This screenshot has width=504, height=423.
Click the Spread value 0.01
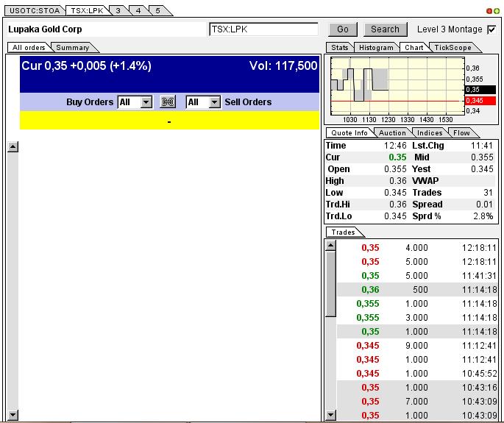[x=484, y=205]
